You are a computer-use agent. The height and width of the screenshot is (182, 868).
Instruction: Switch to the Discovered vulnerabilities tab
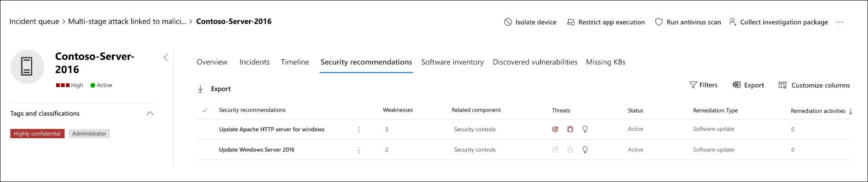pos(535,62)
